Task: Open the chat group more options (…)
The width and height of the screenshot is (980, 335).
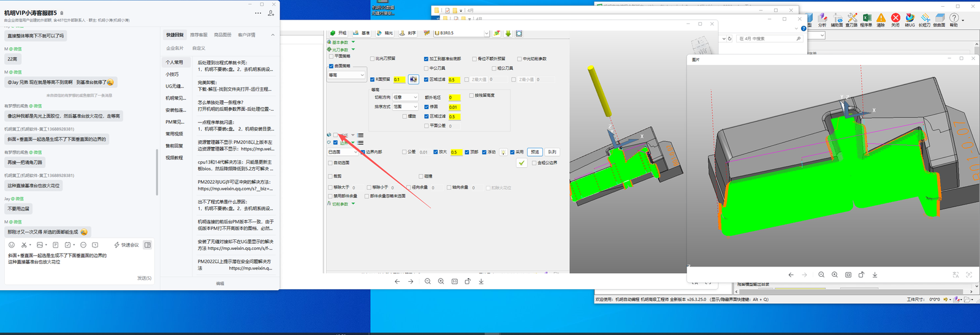Action: [258, 13]
